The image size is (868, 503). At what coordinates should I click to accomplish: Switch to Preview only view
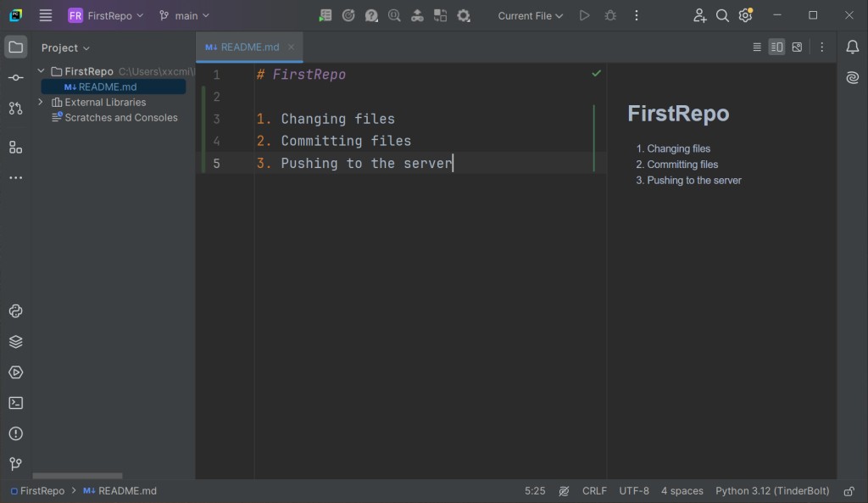point(797,48)
